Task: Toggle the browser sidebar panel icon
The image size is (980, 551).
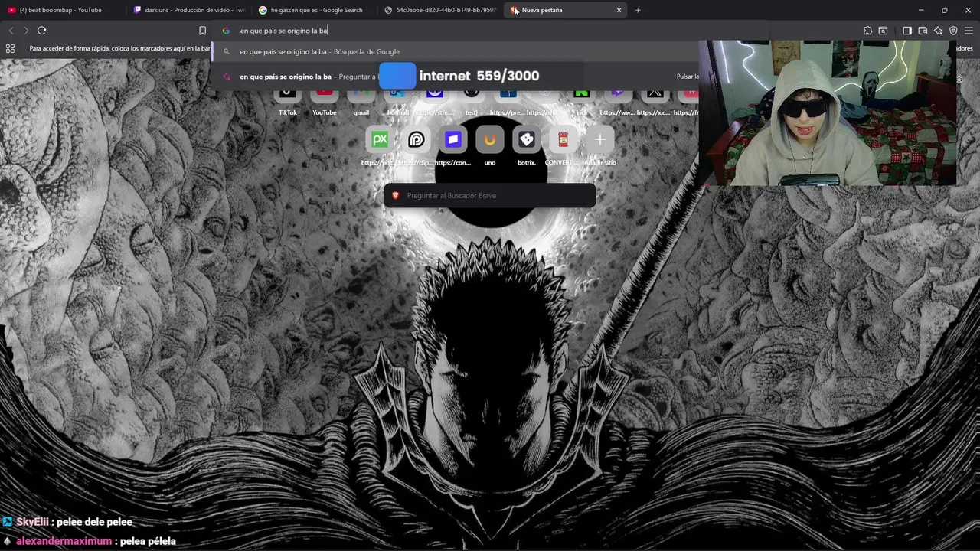Action: pyautogui.click(x=907, y=31)
